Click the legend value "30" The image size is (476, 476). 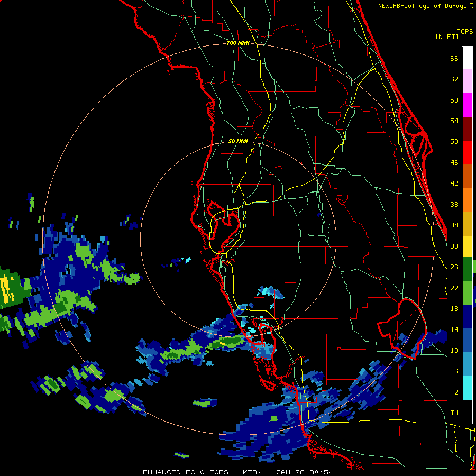pyautogui.click(x=454, y=246)
